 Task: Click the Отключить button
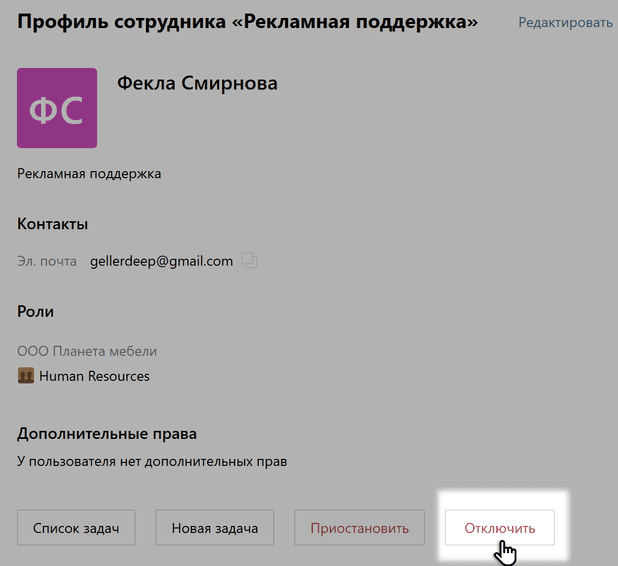[500, 528]
